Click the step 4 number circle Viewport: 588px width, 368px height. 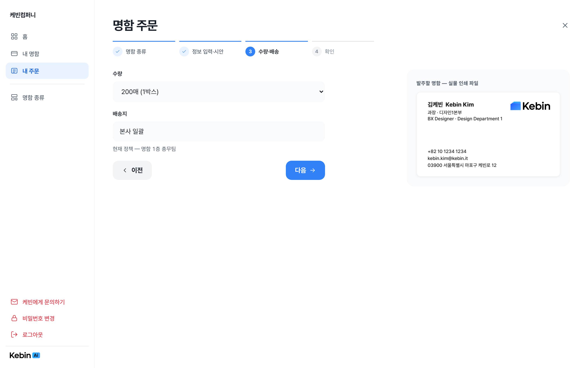(317, 51)
